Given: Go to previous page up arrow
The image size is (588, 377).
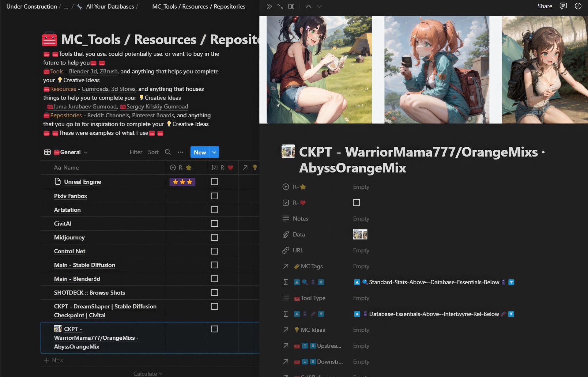Looking at the screenshot, I should [x=308, y=6].
